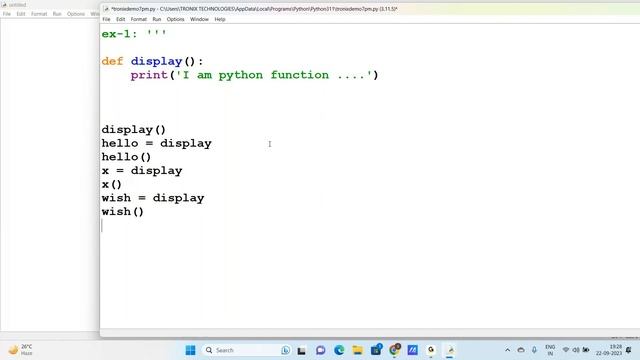Launch Microsoft Edge from taskbar
The height and width of the screenshot is (360, 640).
point(339,350)
